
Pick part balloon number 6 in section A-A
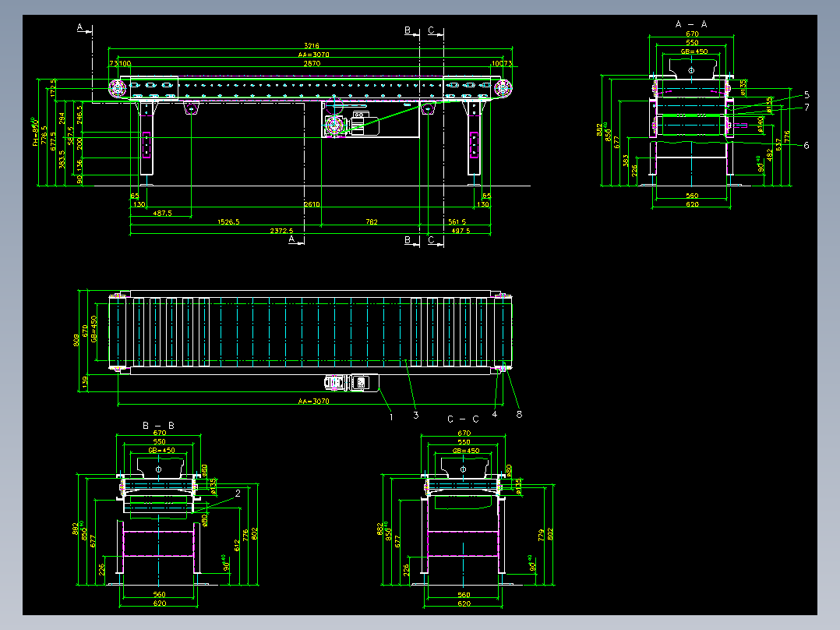coord(806,145)
